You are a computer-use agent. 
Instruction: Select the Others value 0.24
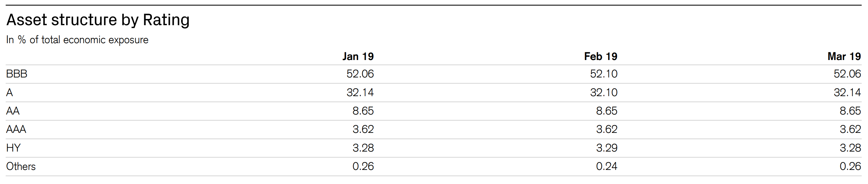(x=606, y=167)
